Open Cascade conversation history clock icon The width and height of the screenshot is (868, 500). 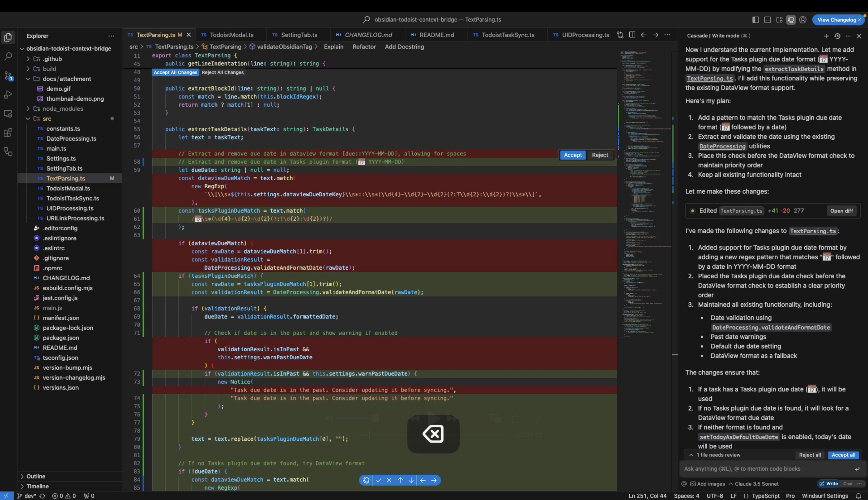click(837, 36)
